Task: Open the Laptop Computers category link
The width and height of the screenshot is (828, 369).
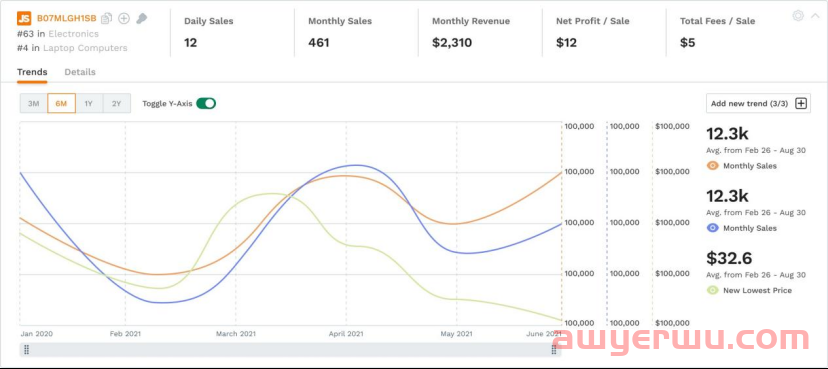Action: [85, 48]
